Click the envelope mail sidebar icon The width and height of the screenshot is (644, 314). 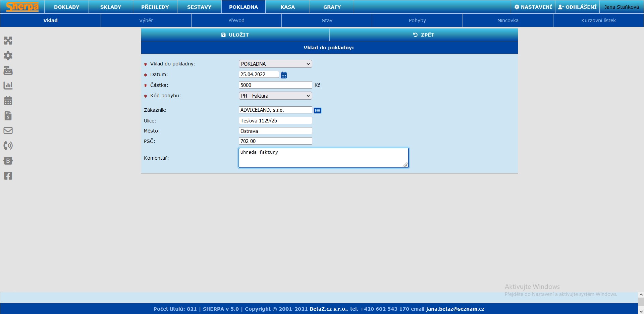click(8, 130)
